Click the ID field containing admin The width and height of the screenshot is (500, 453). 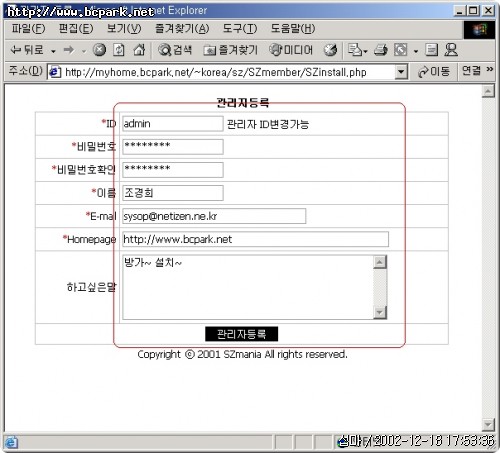[173, 124]
